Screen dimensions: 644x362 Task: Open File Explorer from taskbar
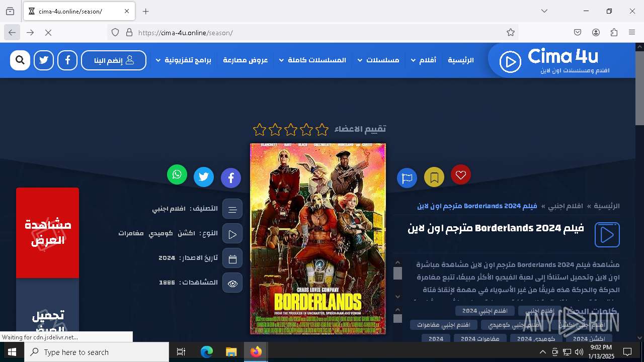(231, 352)
